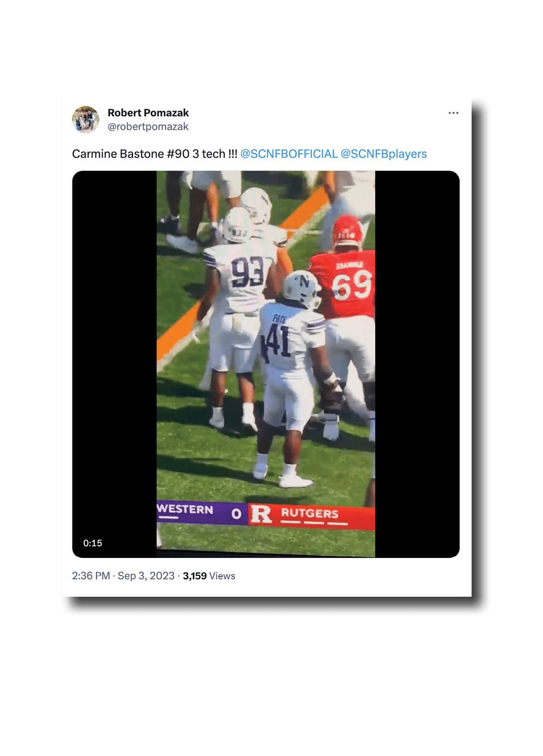
Task: Open the @SCNFBOFFICIAL mention
Action: pos(289,154)
